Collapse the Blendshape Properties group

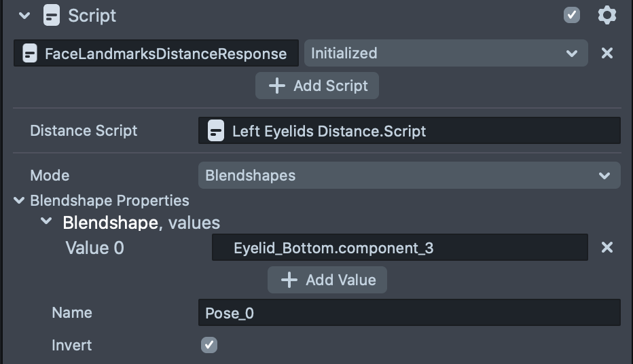[18, 201]
